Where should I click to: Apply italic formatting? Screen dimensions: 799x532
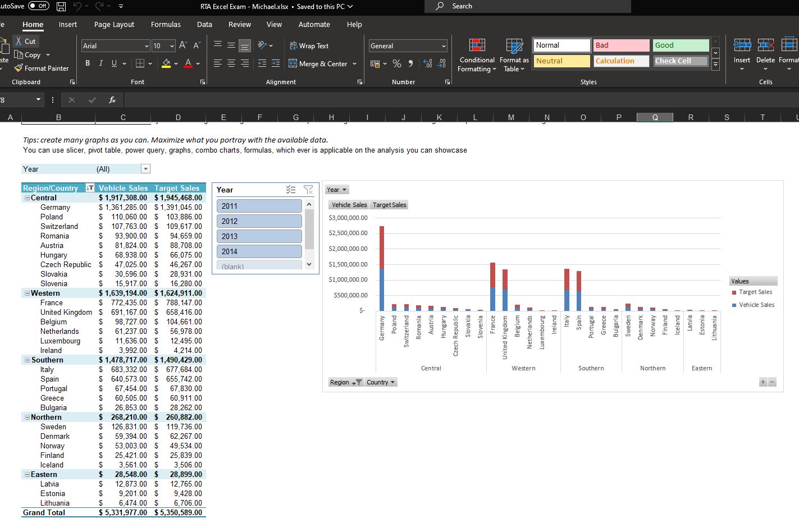tap(101, 63)
